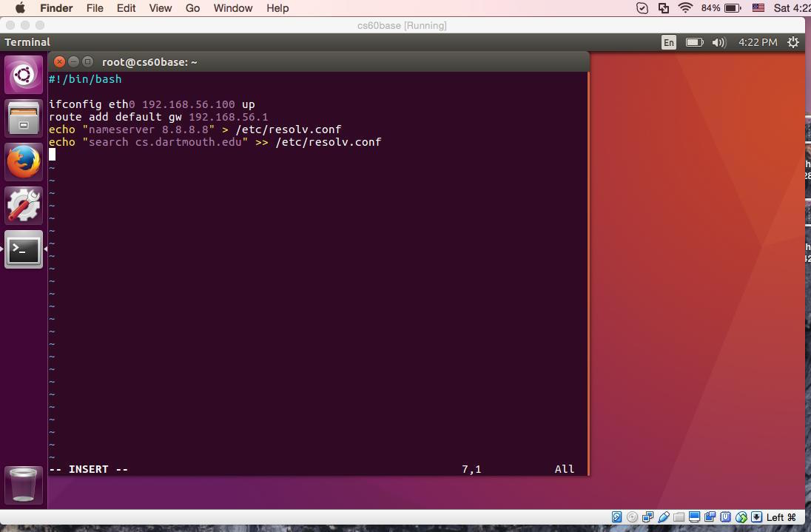Open the Ubuntu session power gear menu
811x532 pixels.
pyautogui.click(x=793, y=42)
